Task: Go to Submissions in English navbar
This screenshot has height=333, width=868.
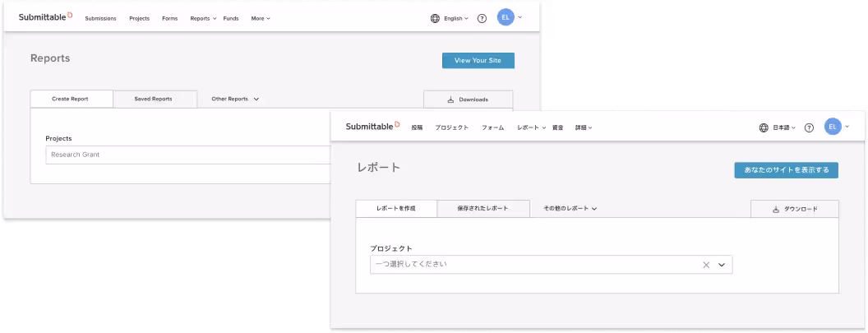Action: 101,18
